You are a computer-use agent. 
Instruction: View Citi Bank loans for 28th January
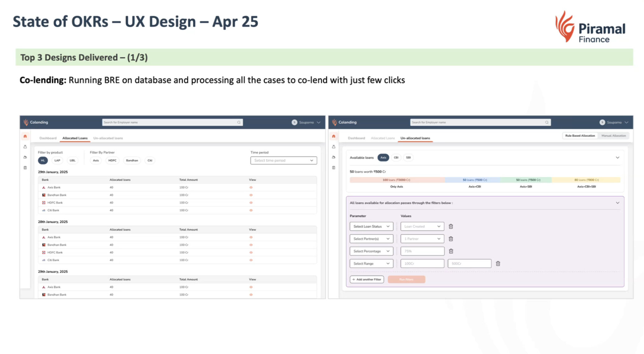(251, 260)
